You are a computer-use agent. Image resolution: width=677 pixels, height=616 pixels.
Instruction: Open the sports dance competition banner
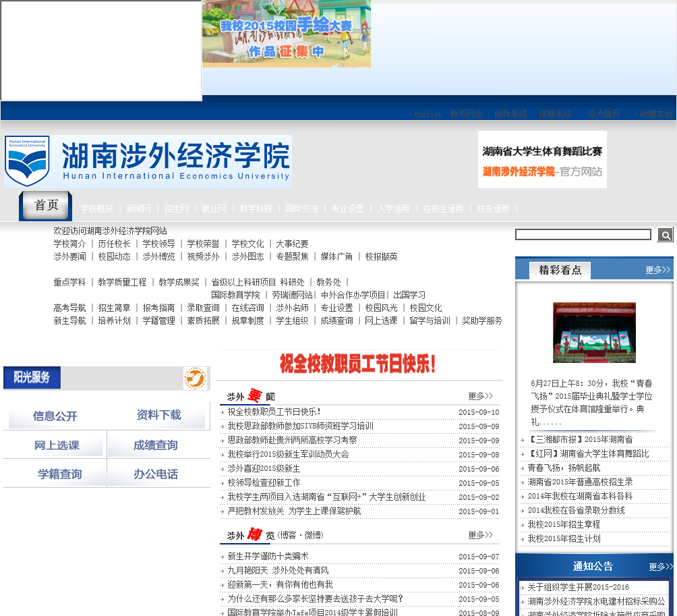(x=542, y=160)
